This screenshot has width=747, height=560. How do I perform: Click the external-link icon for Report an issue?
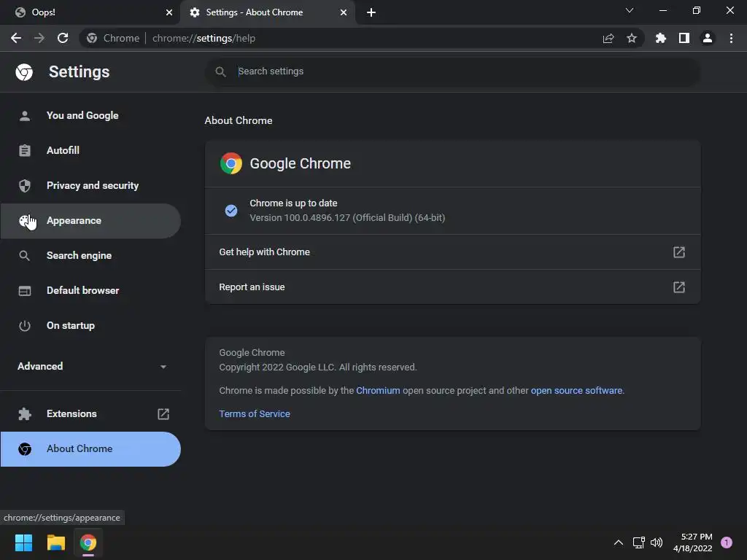679,287
